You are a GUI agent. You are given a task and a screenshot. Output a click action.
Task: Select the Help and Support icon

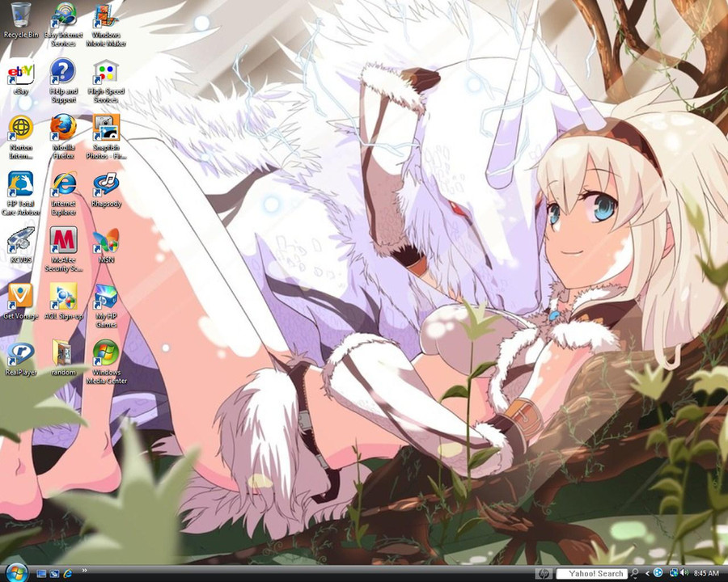pyautogui.click(x=64, y=80)
